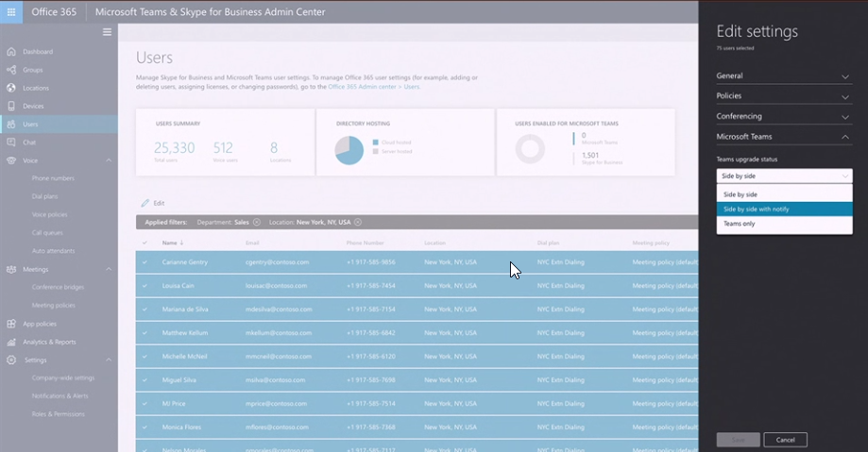Uncheck Michelle McNeil row checkbox
This screenshot has height=452, width=868.
point(145,357)
